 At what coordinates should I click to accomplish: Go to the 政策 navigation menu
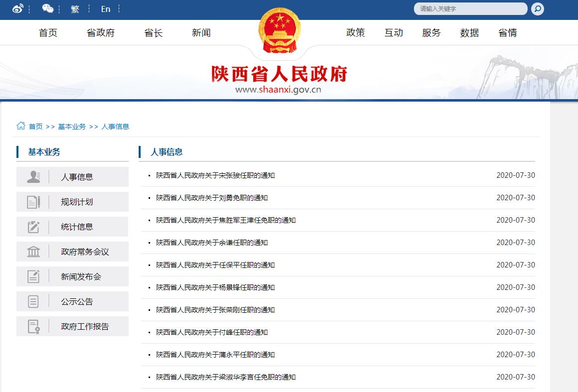coord(356,33)
